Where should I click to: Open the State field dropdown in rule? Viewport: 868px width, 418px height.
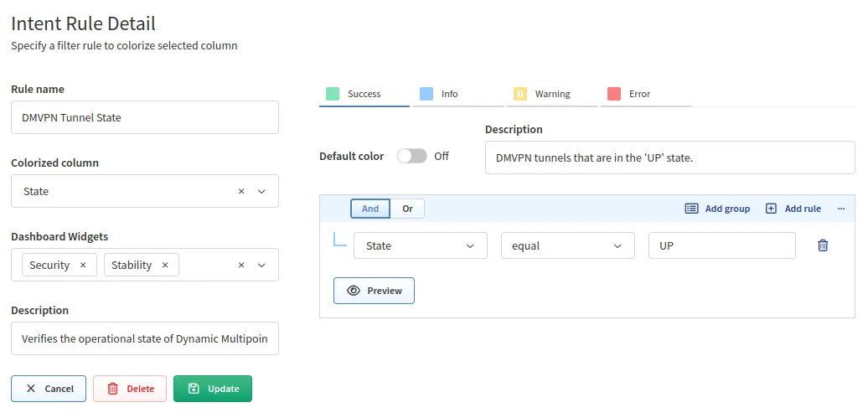coord(421,245)
